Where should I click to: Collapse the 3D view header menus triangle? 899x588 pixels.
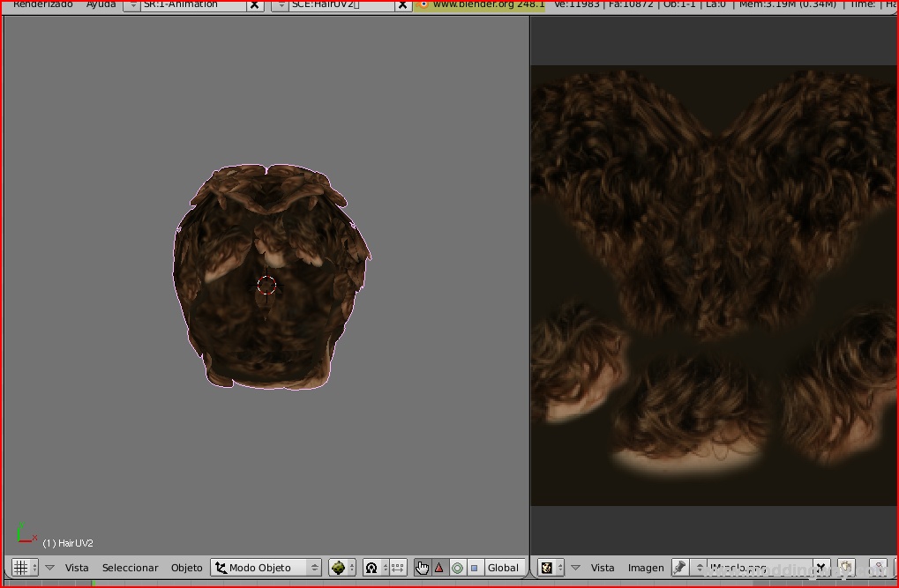[49, 568]
